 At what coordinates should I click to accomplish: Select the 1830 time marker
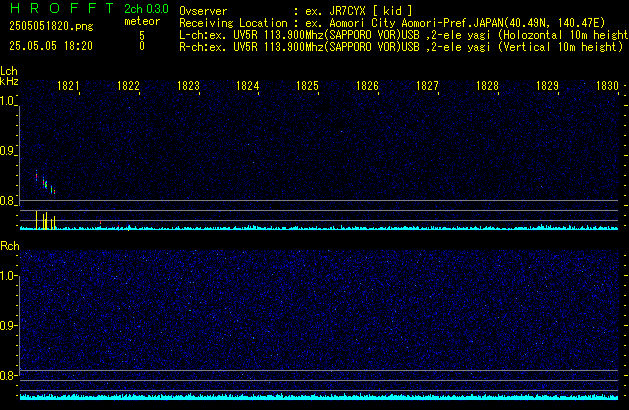(607, 86)
